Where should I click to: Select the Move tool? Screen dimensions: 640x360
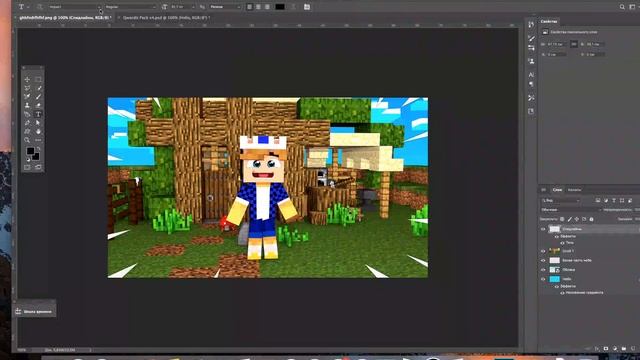(27, 80)
